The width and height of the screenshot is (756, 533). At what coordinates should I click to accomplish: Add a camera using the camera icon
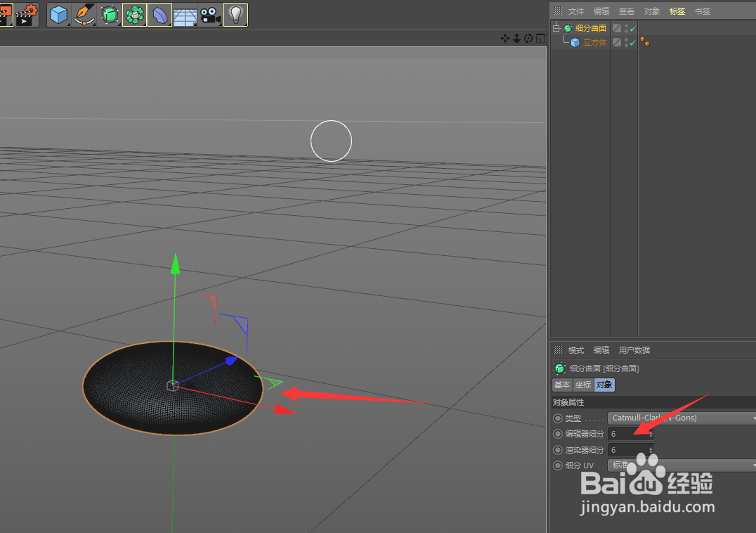tap(210, 15)
